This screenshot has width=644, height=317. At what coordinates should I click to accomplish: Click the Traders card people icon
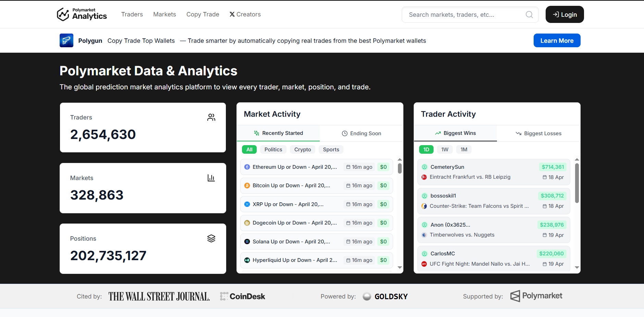click(x=211, y=117)
